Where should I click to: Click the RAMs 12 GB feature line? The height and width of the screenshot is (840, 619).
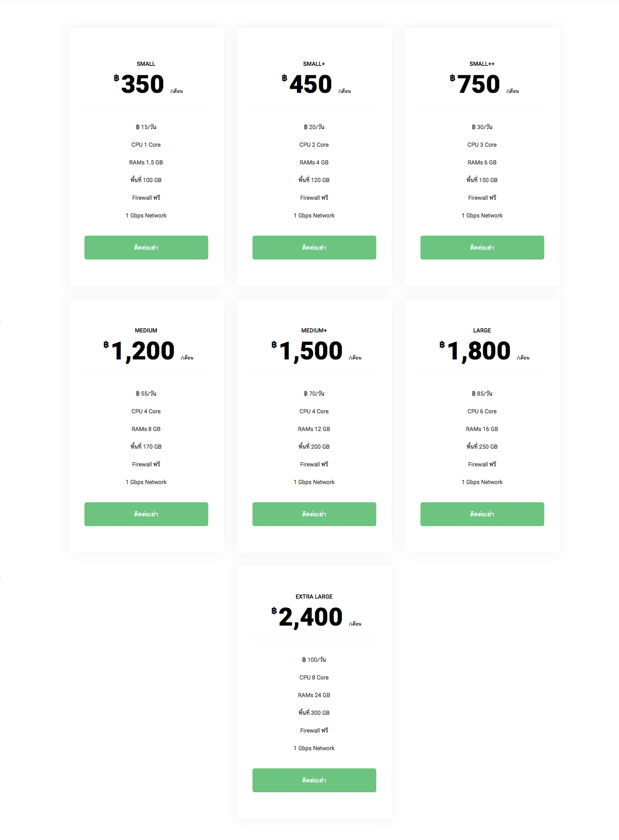(314, 429)
